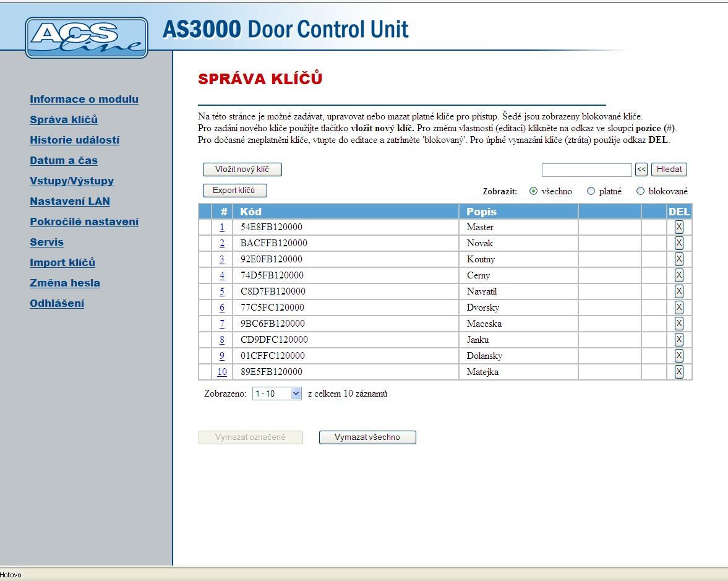Image resolution: width=728 pixels, height=581 pixels.
Task: Go to 'Nastavení LAN' in the sidebar
Action: (x=69, y=201)
